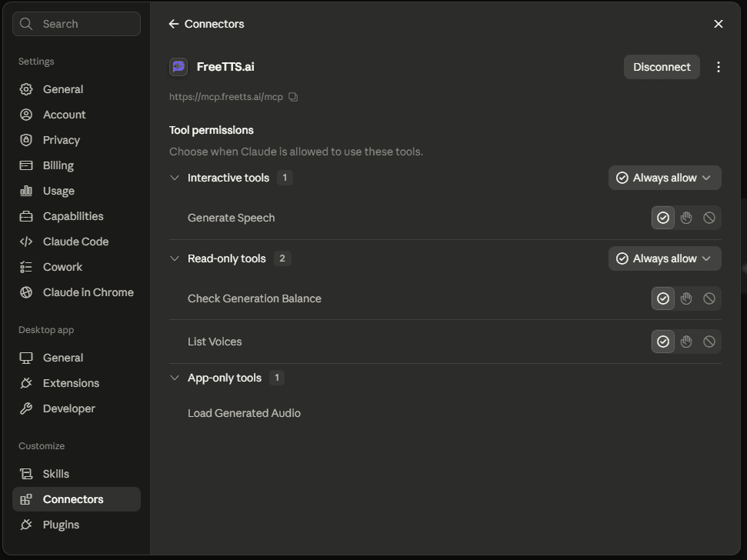
Task: Click the List Voices tool name
Action: (215, 342)
